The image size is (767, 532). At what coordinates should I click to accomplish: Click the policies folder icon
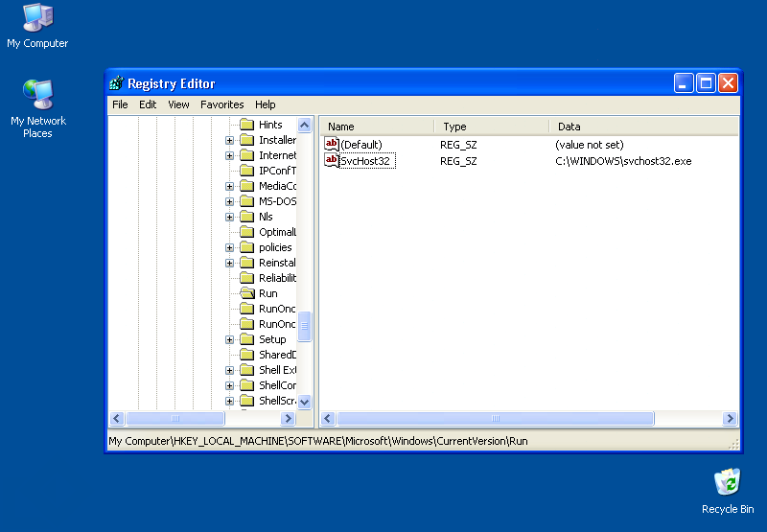(x=247, y=247)
